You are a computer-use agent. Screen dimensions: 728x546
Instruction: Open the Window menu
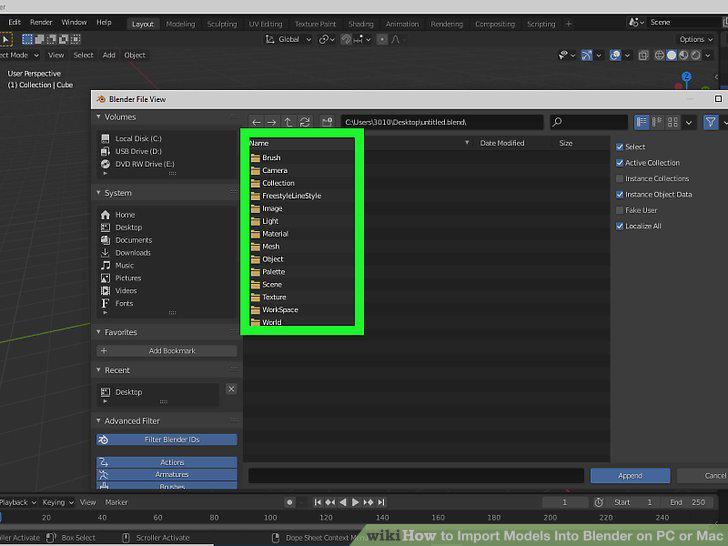pyautogui.click(x=74, y=22)
